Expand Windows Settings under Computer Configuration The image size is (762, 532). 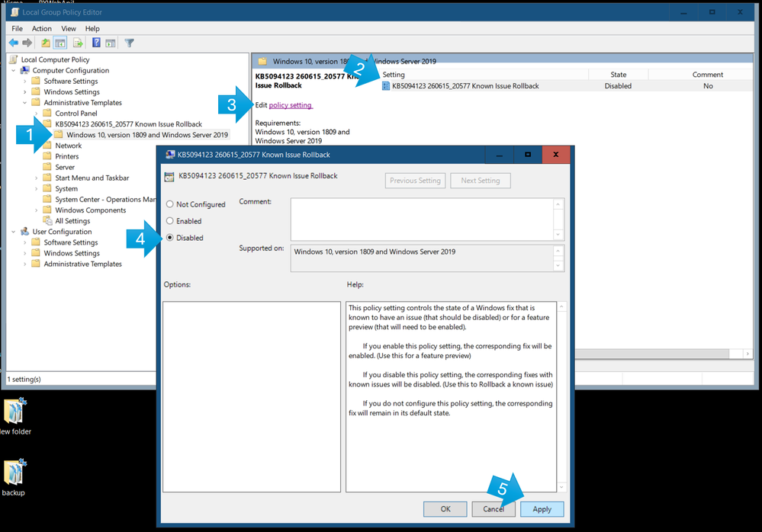[24, 91]
